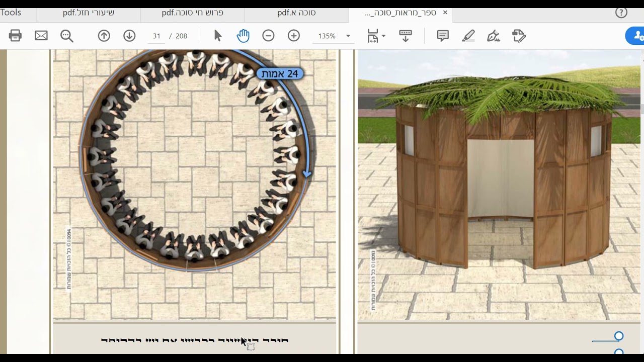Image resolution: width=644 pixels, height=362 pixels.
Task: Click the total page count 208
Action: pos(182,36)
